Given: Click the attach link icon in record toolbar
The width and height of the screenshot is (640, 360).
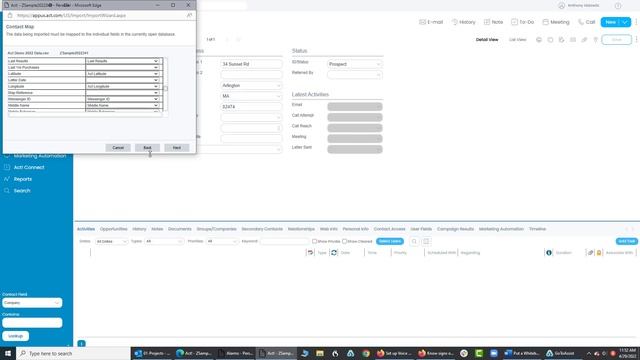Looking at the screenshot, I should [584, 40].
